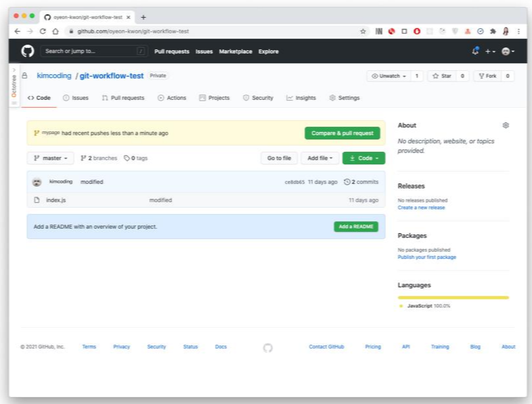Open the kimcoding owner link
532x404 pixels.
tap(54, 76)
